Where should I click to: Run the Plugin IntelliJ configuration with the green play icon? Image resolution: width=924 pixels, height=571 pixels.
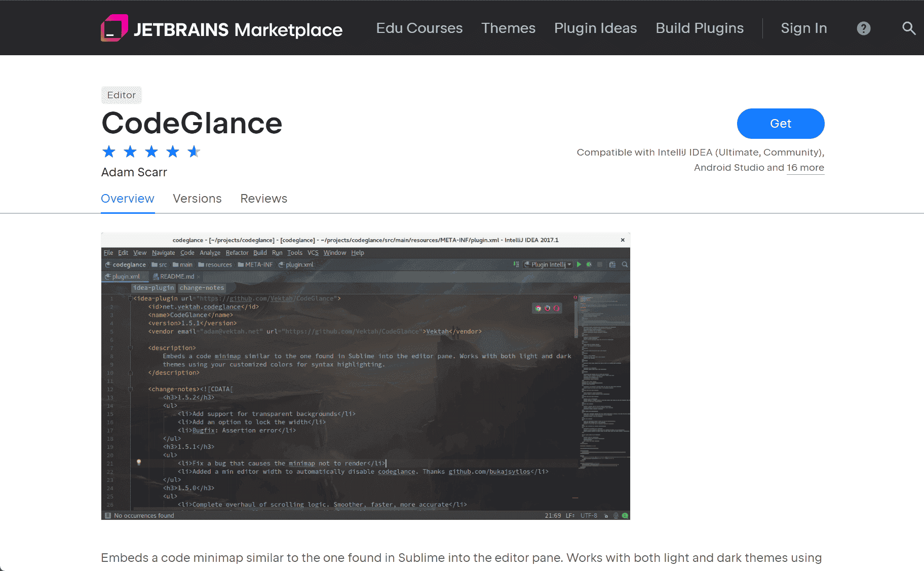point(579,264)
